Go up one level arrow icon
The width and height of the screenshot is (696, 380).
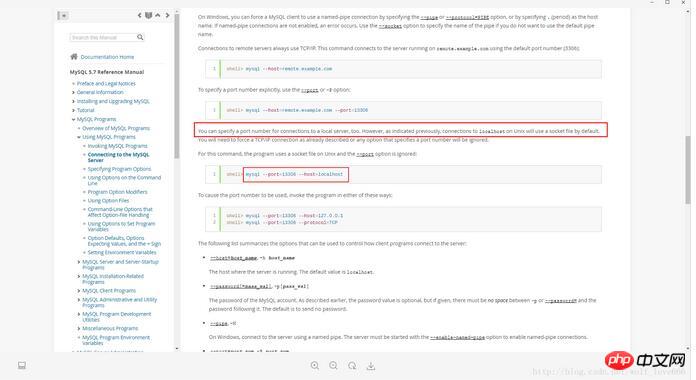click(x=158, y=16)
